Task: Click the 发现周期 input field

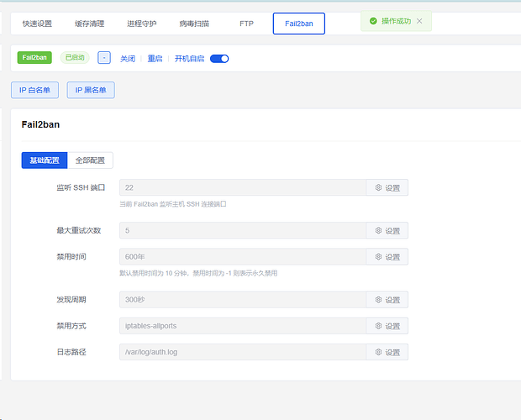Action: pyautogui.click(x=243, y=300)
